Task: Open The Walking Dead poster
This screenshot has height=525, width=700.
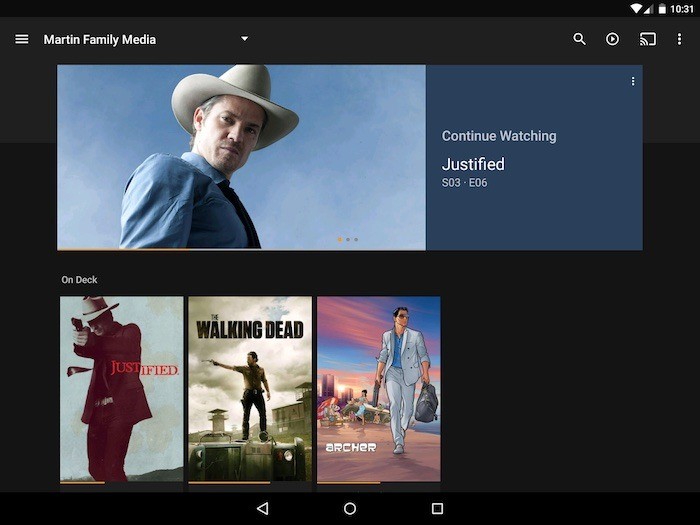Action: tap(250, 389)
